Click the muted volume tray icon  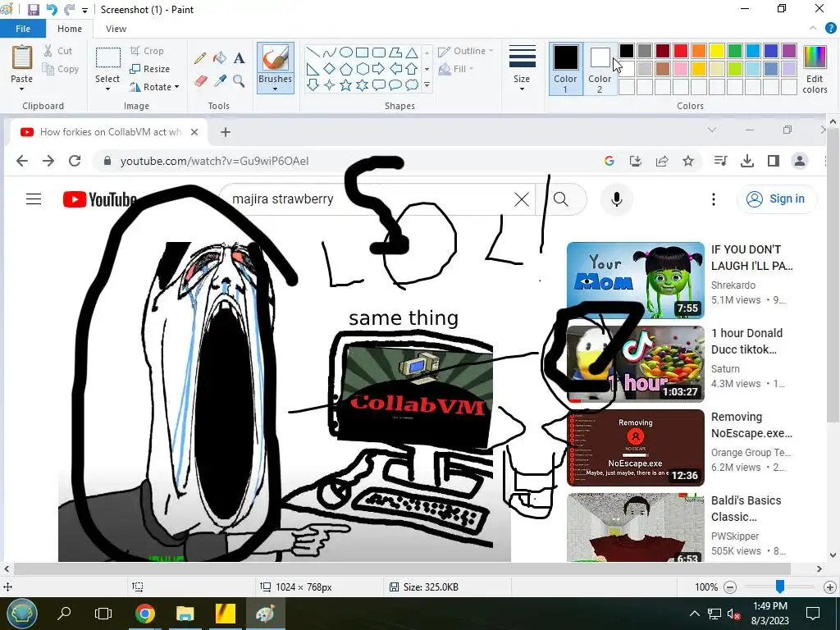(733, 614)
